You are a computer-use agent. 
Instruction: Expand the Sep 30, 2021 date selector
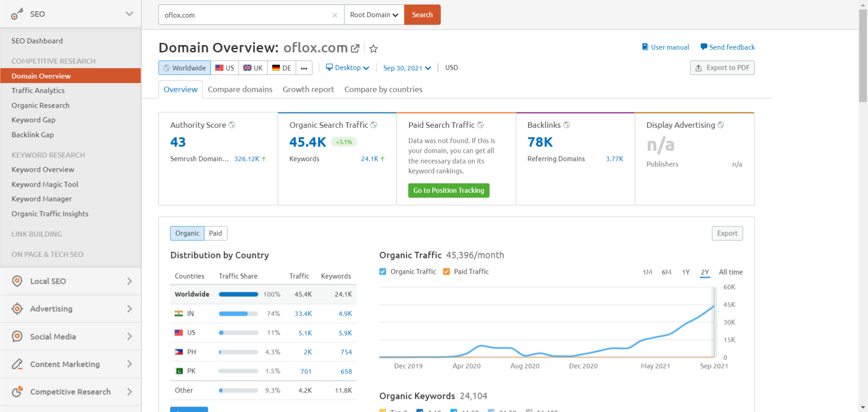click(x=406, y=68)
